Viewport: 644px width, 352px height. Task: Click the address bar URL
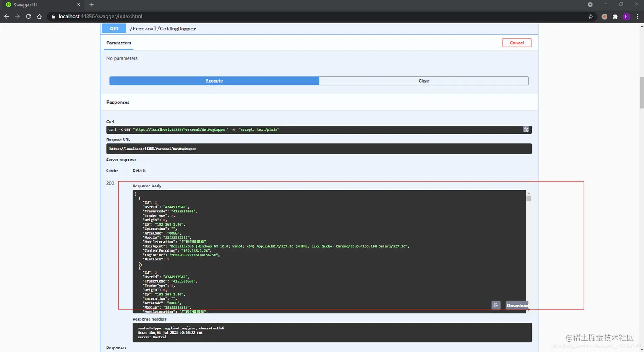[x=101, y=17]
